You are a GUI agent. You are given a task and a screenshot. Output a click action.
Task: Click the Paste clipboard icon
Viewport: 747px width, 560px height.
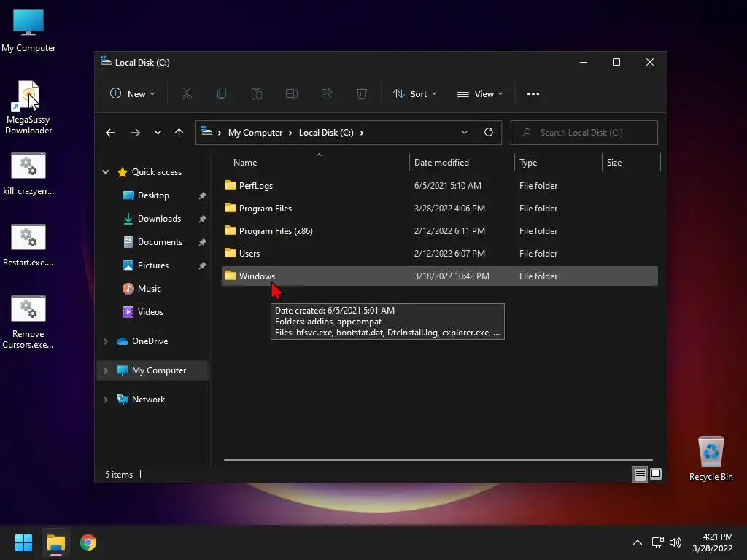coord(256,94)
